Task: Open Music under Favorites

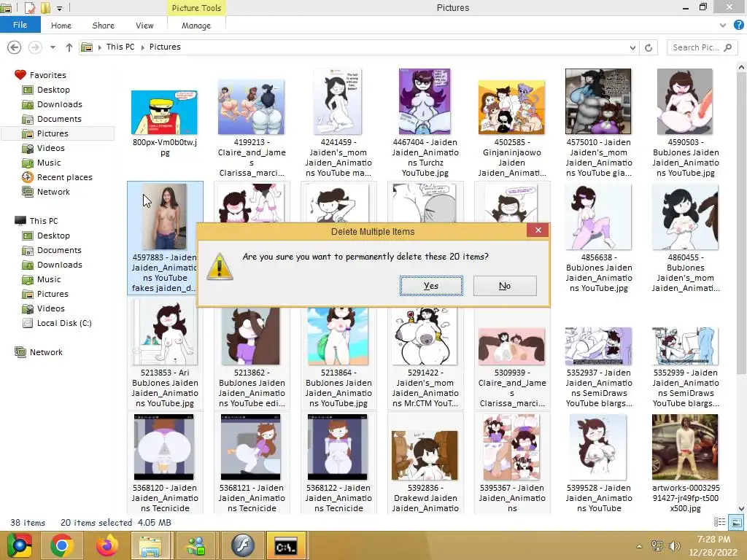Action: pos(49,163)
